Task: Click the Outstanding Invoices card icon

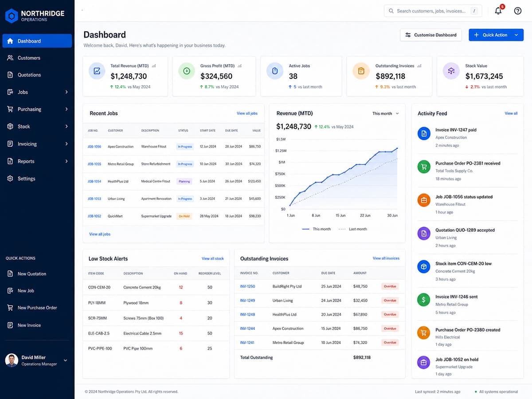Action: click(x=361, y=71)
